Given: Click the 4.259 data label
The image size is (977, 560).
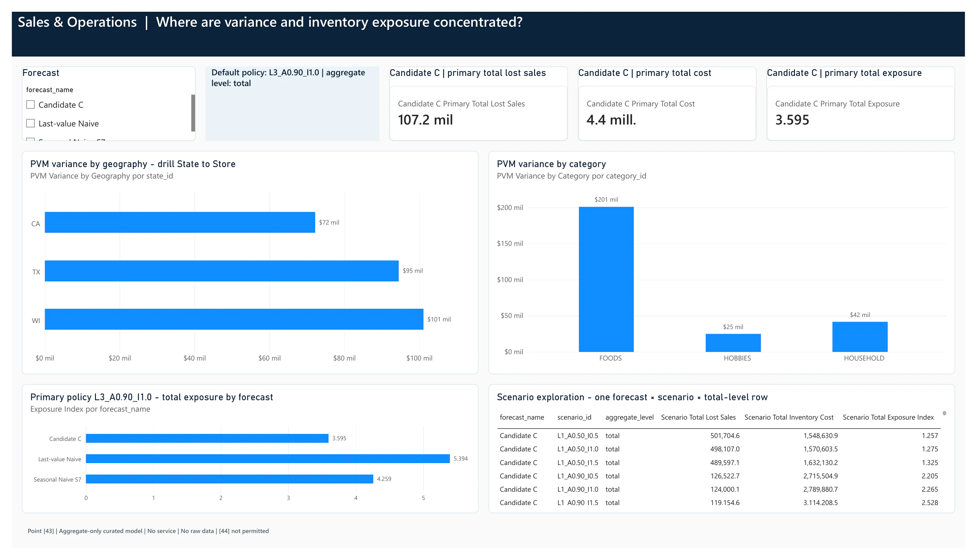Looking at the screenshot, I should click(384, 479).
